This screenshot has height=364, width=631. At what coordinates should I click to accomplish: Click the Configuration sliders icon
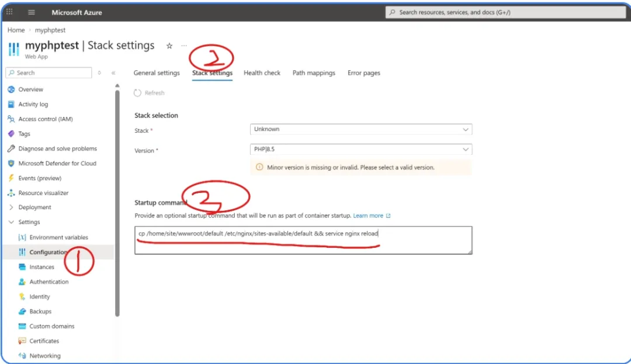(22, 252)
